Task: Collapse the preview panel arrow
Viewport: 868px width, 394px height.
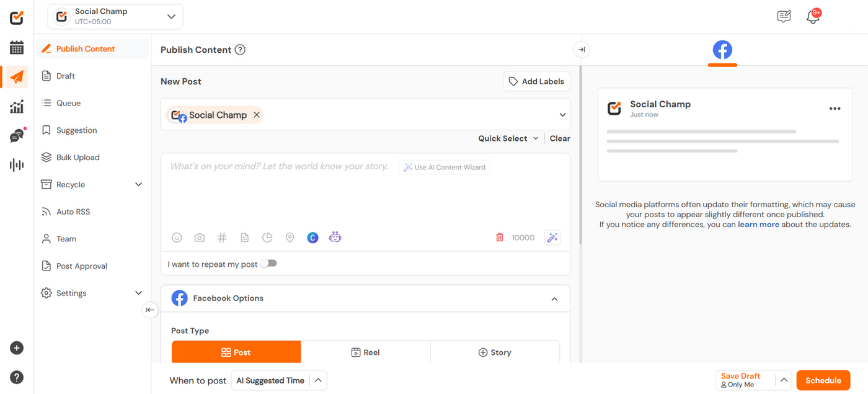Action: click(582, 50)
